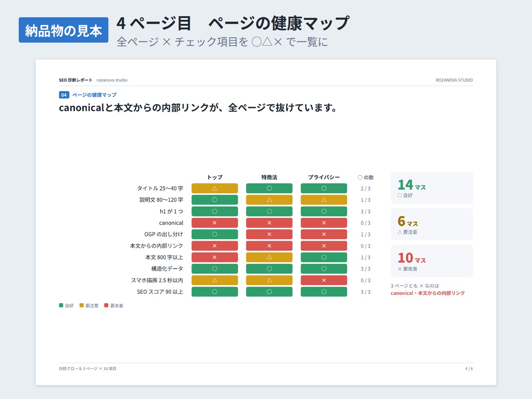This screenshot has width=532, height=399.
Task: Click the ROZANOVA STUDIO label at top right
Action: coord(454,80)
